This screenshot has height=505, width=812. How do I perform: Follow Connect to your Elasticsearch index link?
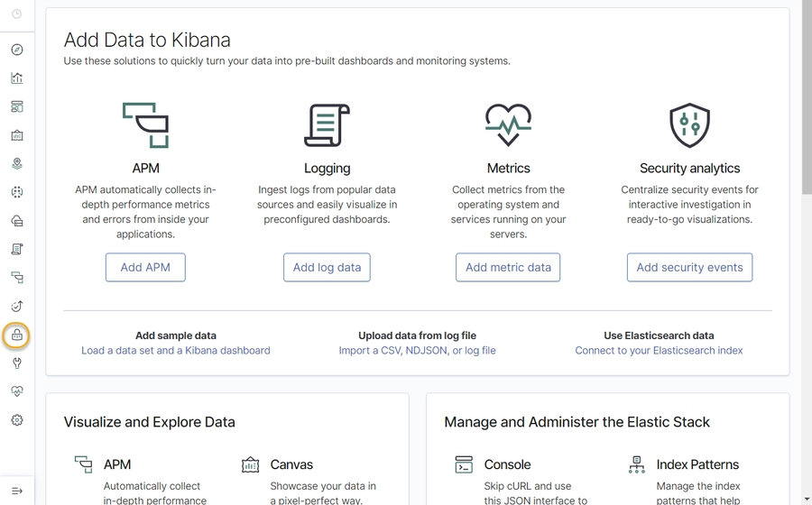(x=659, y=351)
